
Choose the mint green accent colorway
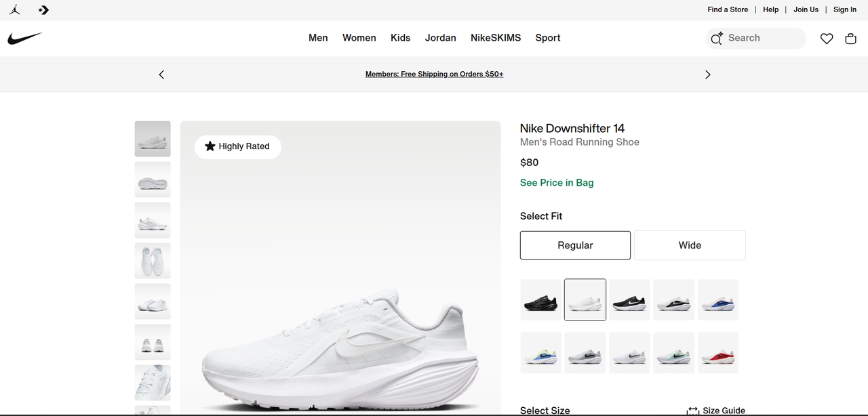(x=673, y=353)
